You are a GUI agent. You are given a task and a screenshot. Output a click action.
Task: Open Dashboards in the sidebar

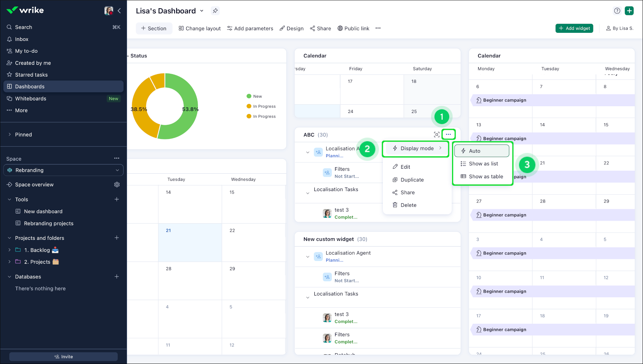[x=64, y=87]
